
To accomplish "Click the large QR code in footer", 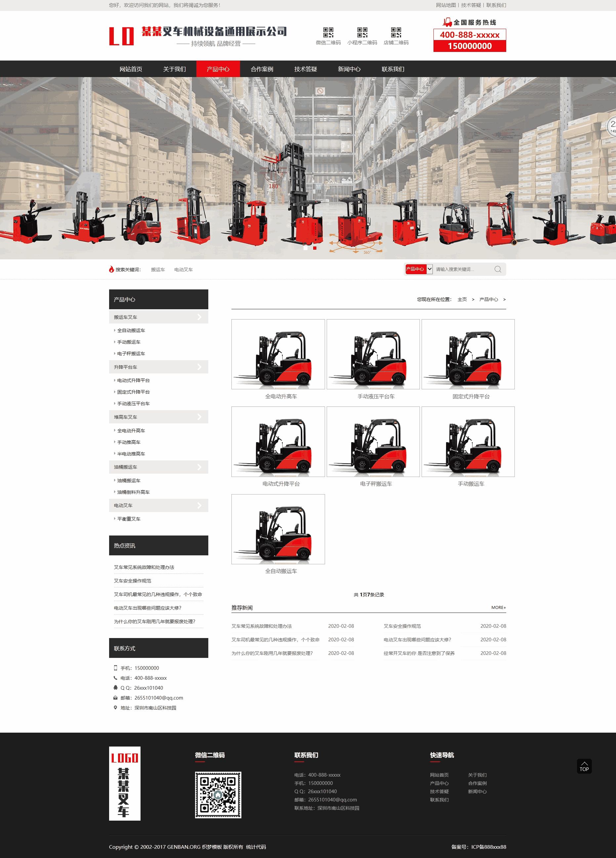I will [x=218, y=794].
